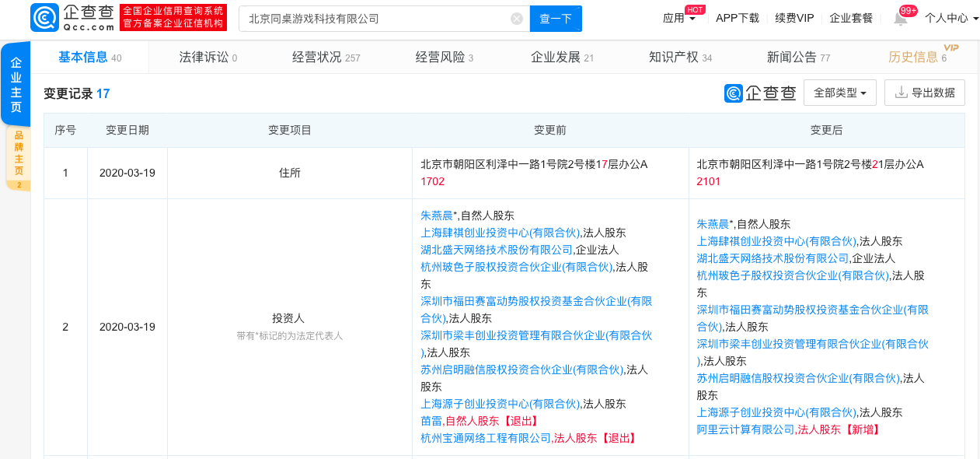The width and height of the screenshot is (980, 459).
Task: Clear the search box with the X icon
Action: (517, 19)
